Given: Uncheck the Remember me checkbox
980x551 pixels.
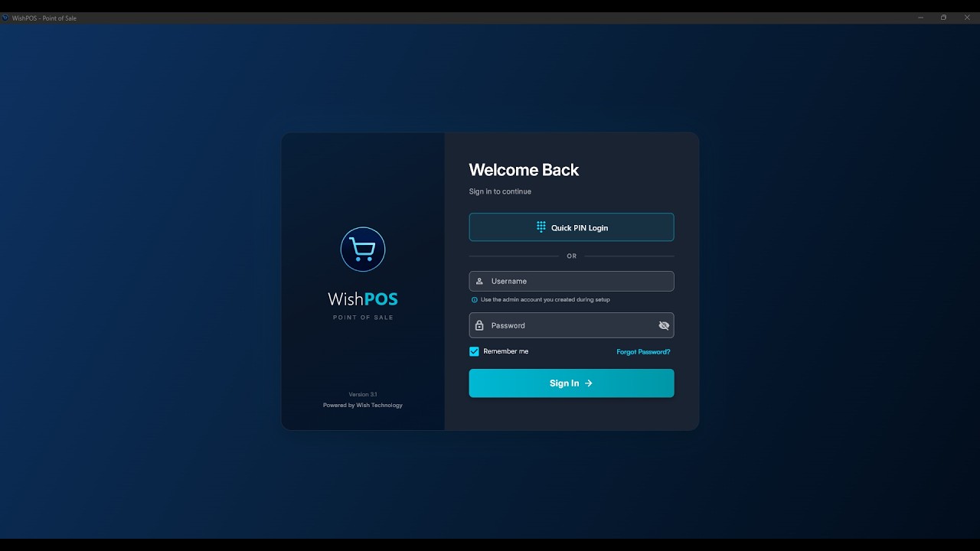Looking at the screenshot, I should pos(474,351).
